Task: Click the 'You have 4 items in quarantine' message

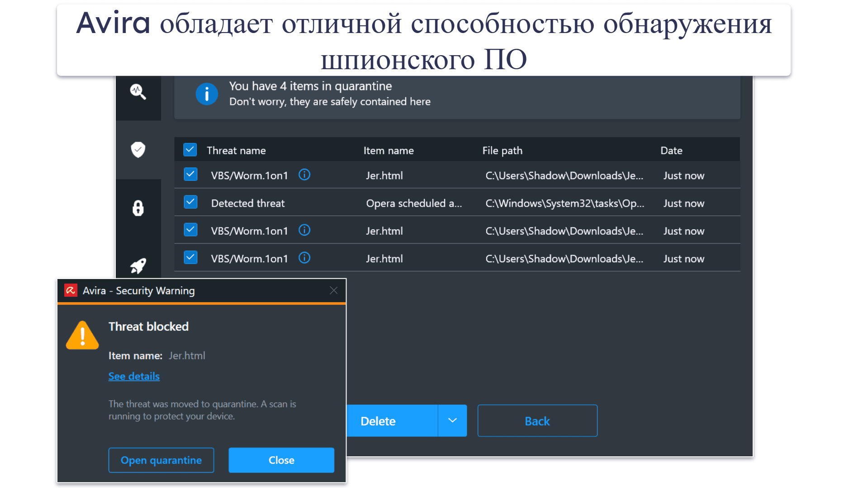Action: click(x=310, y=86)
